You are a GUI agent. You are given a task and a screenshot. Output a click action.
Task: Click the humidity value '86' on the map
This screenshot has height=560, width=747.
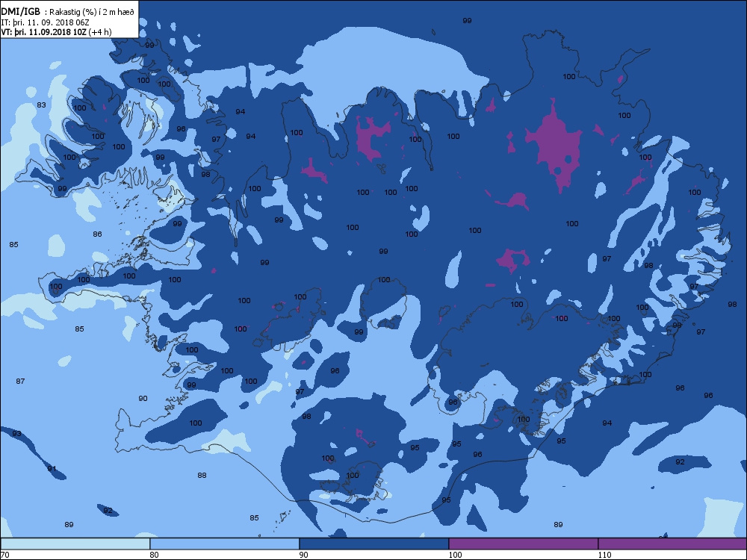point(97,234)
